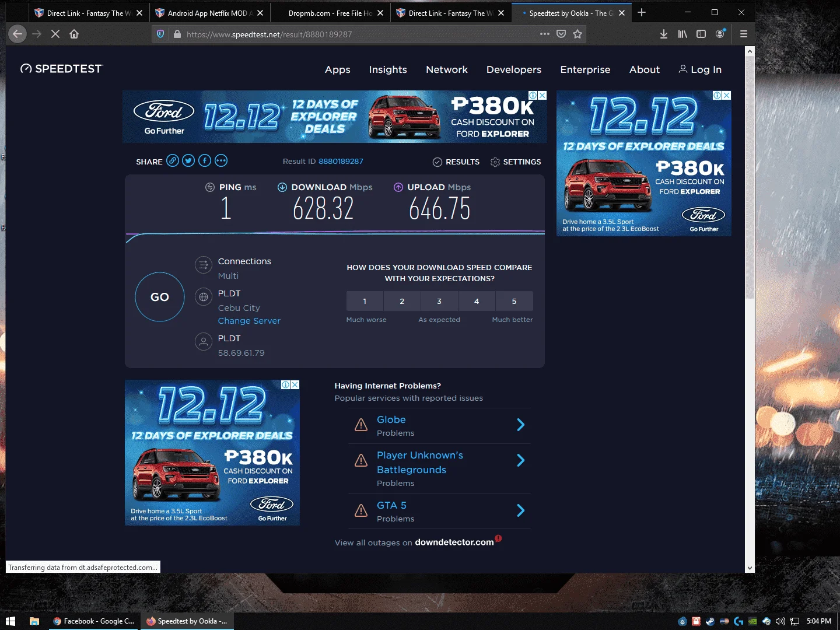Open the Developers menu
Screen dimensions: 840x630
tap(514, 69)
